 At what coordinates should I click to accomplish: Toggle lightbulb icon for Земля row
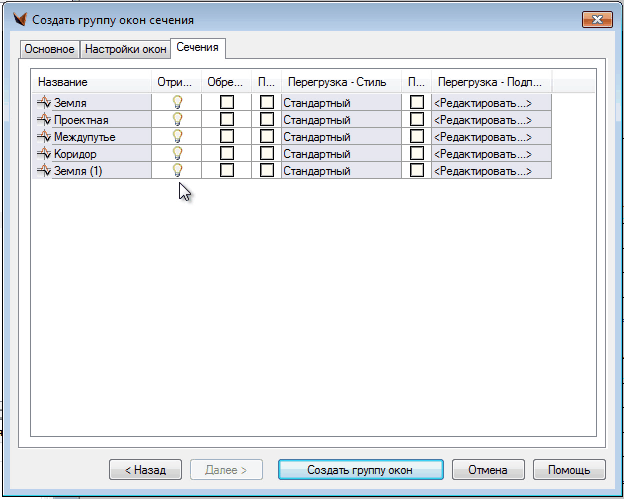(178, 102)
